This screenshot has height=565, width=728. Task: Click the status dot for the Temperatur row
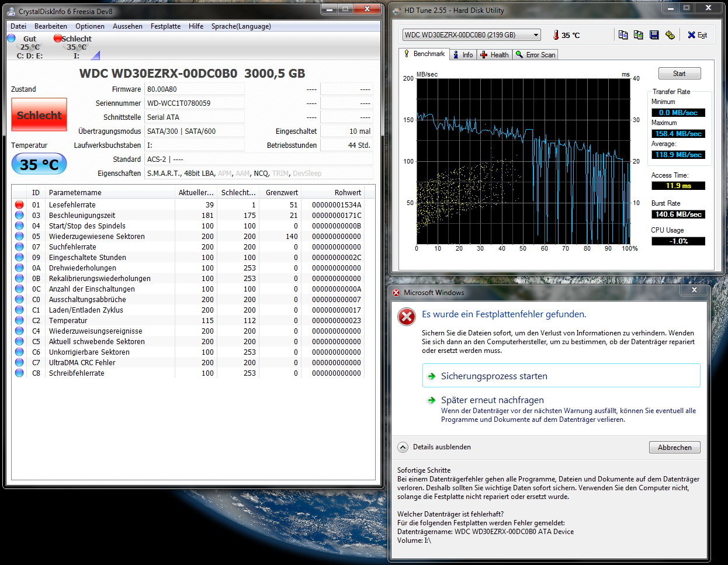click(19, 321)
